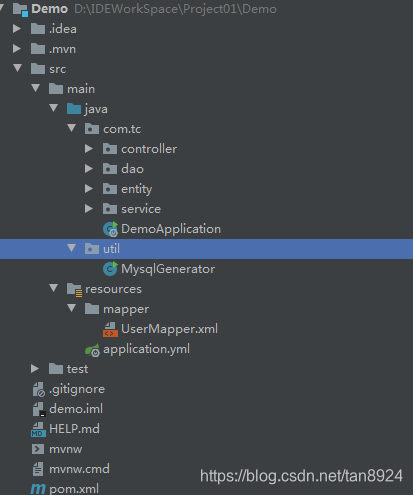This screenshot has height=495, width=413.
Task: Select the pom.xml file name
Action: point(74,489)
